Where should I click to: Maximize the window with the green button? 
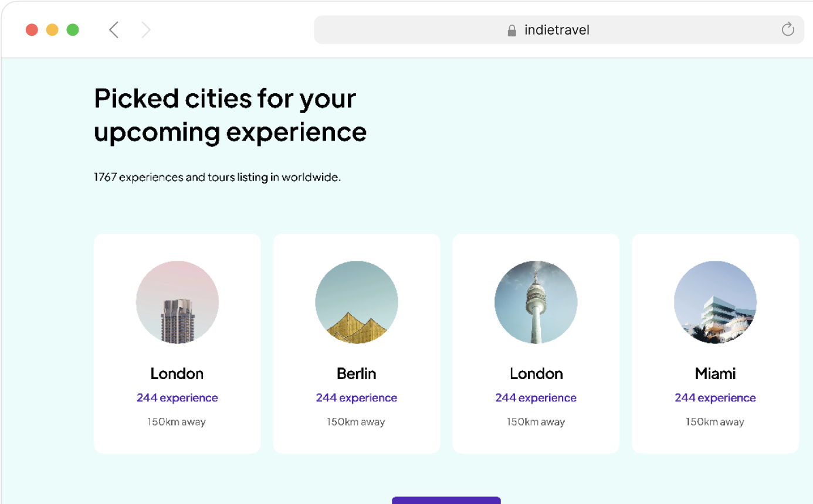click(x=73, y=30)
